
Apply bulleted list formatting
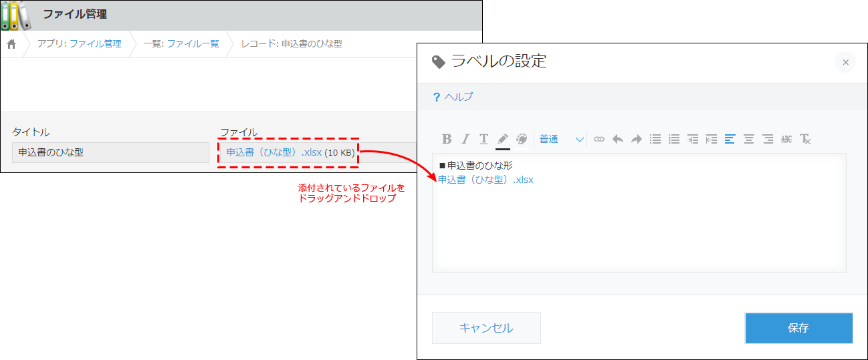click(x=655, y=139)
